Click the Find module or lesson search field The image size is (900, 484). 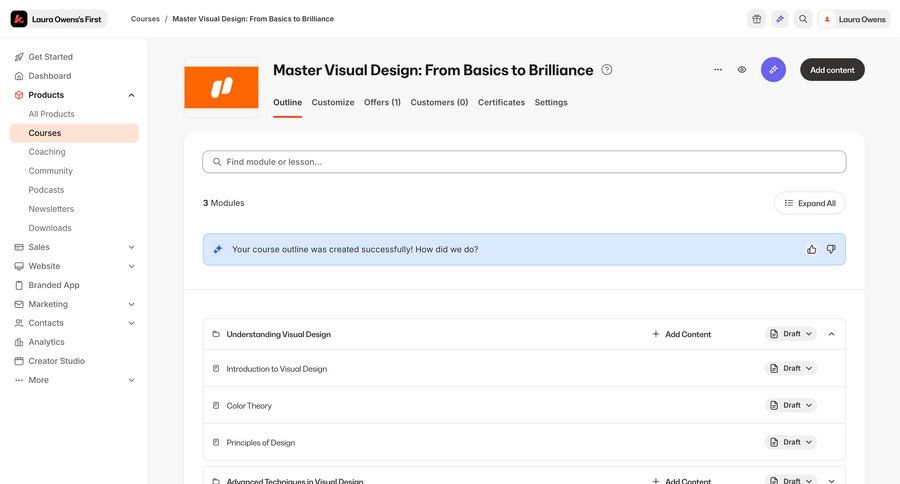click(x=524, y=162)
